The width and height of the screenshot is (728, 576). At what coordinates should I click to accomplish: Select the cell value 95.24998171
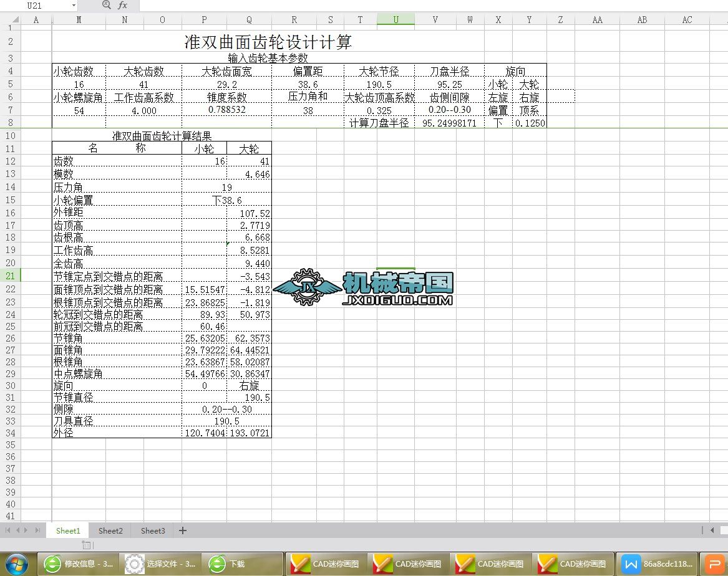(449, 123)
